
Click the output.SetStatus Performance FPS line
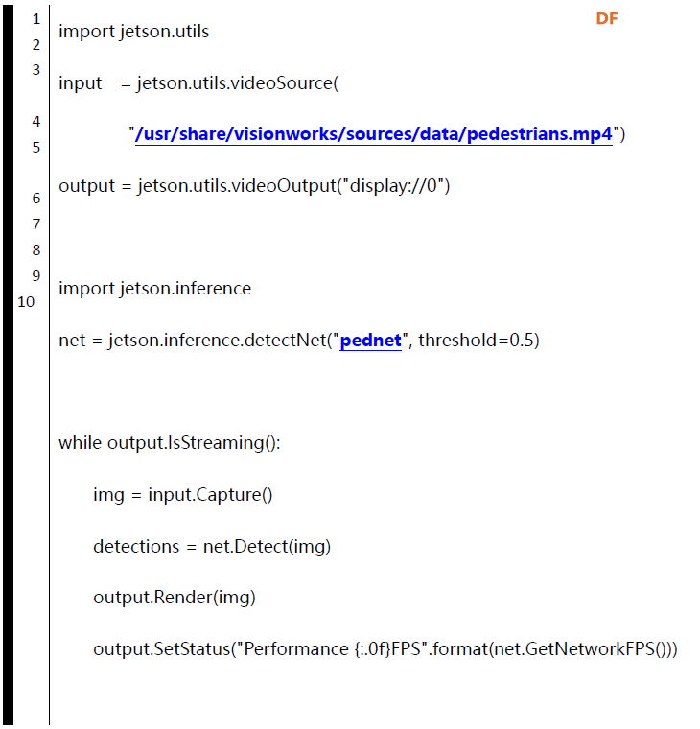(385, 649)
